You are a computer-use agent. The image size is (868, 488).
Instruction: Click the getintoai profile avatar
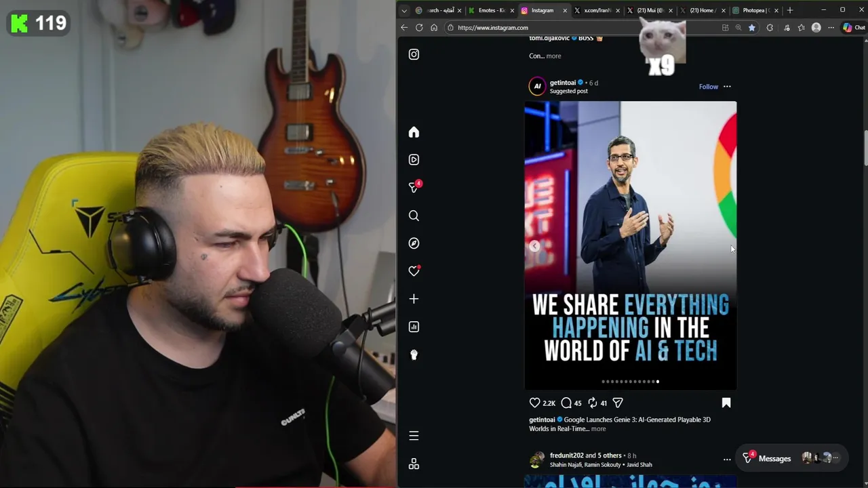[537, 86]
